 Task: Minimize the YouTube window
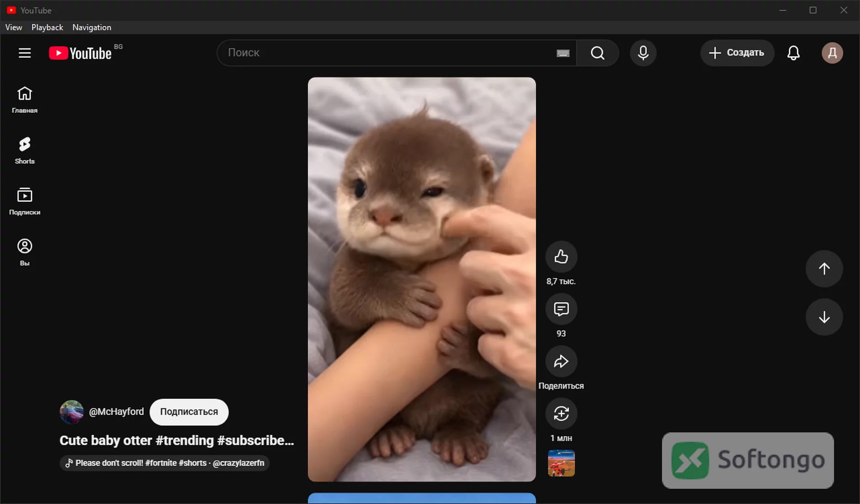pos(783,10)
